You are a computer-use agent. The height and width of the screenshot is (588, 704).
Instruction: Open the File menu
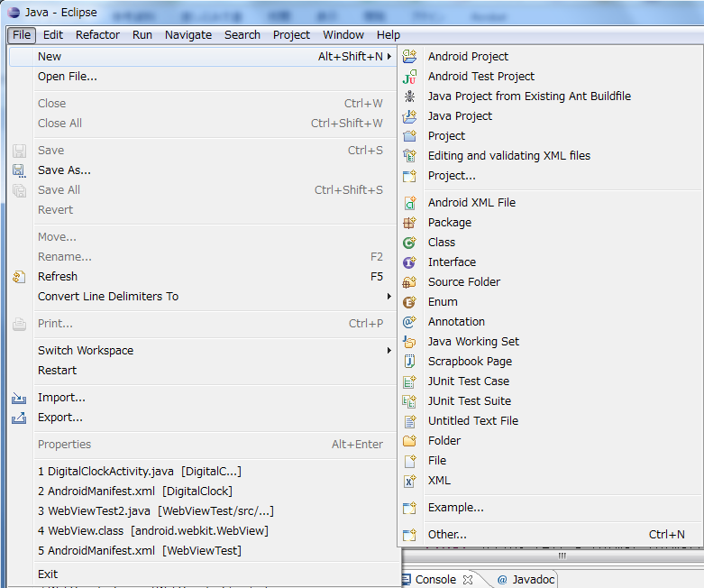[22, 35]
